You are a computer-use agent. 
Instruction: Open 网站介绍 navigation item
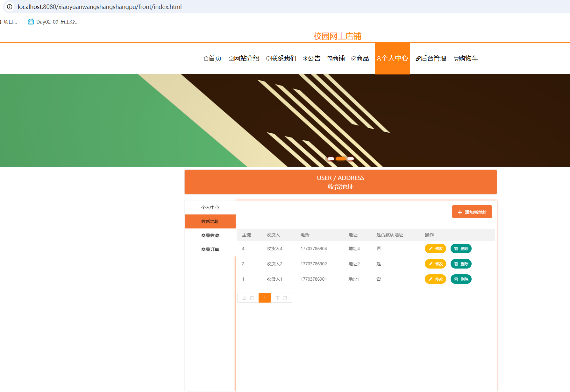244,58
